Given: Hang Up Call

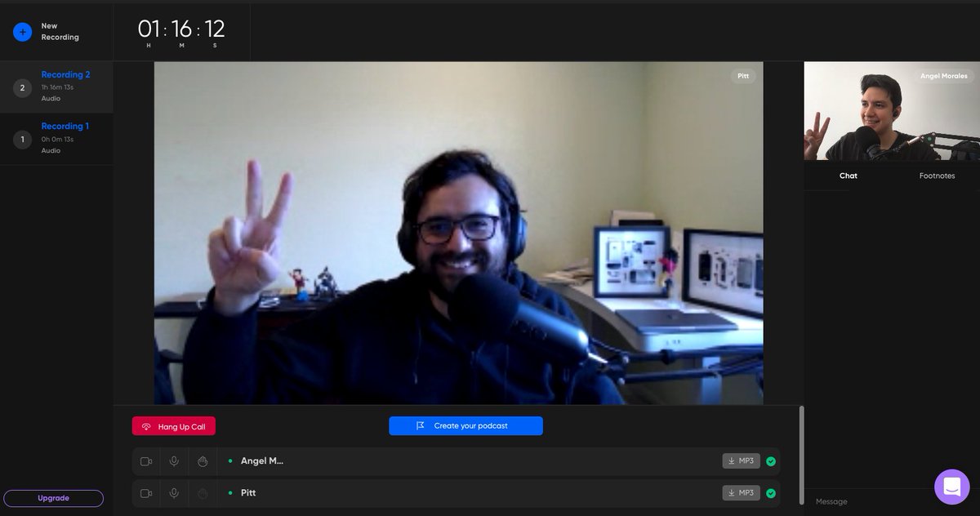Looking at the screenshot, I should 174,426.
